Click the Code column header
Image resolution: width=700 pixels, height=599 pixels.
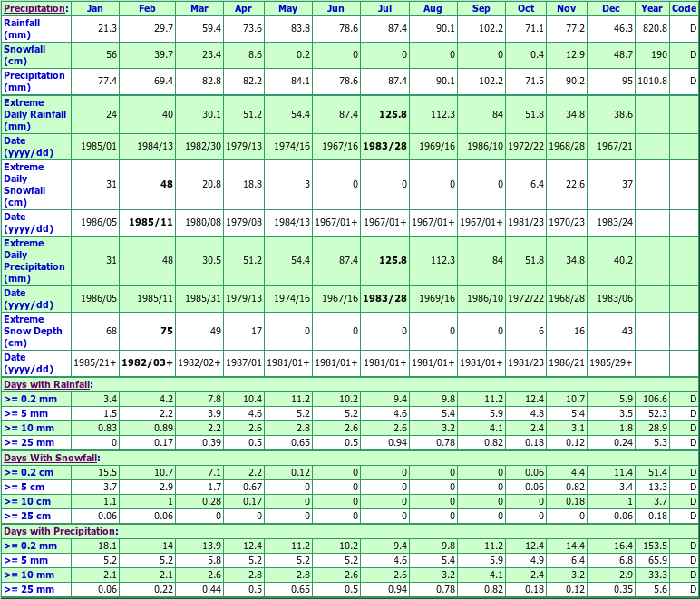(x=684, y=8)
